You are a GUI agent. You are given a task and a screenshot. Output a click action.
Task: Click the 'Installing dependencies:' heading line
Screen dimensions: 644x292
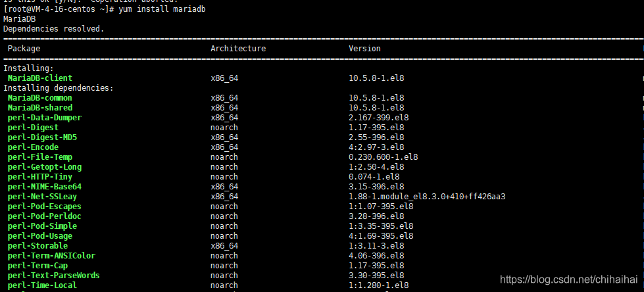tap(59, 88)
